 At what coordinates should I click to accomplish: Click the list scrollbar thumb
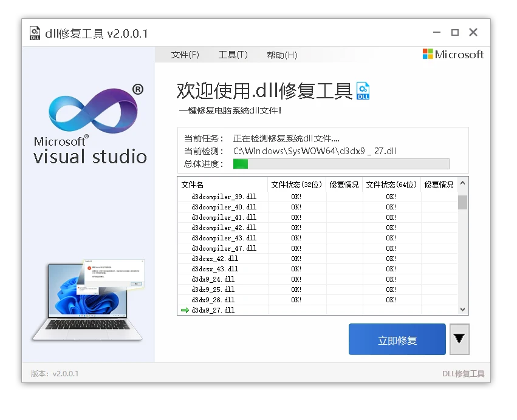point(462,202)
